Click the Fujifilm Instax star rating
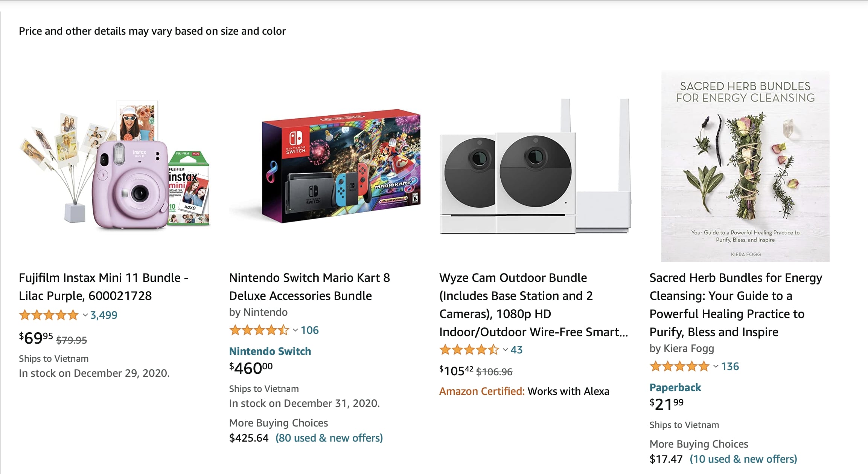Screen dimensions: 868x474 (x=49, y=315)
